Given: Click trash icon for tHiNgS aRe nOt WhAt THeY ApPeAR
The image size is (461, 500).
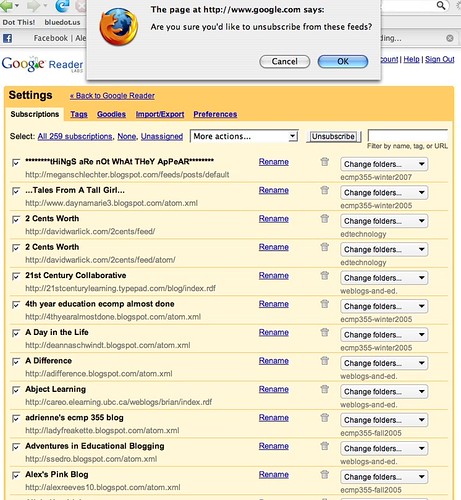Looking at the screenshot, I should [324, 162].
